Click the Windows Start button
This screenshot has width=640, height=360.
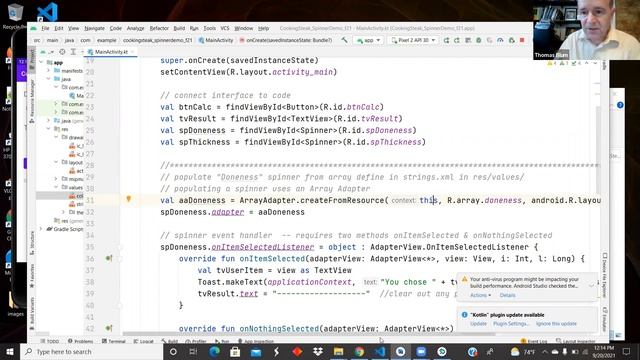coord(10,351)
